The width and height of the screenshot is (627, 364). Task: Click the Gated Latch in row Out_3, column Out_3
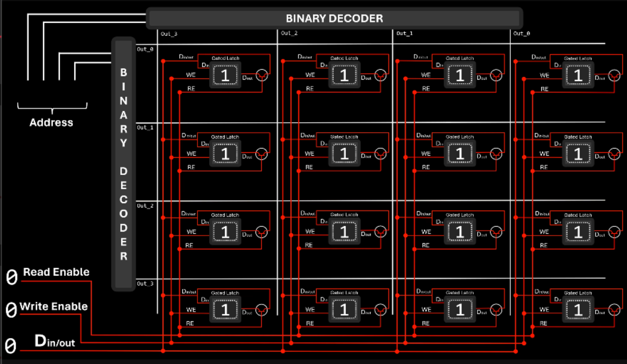point(225,310)
